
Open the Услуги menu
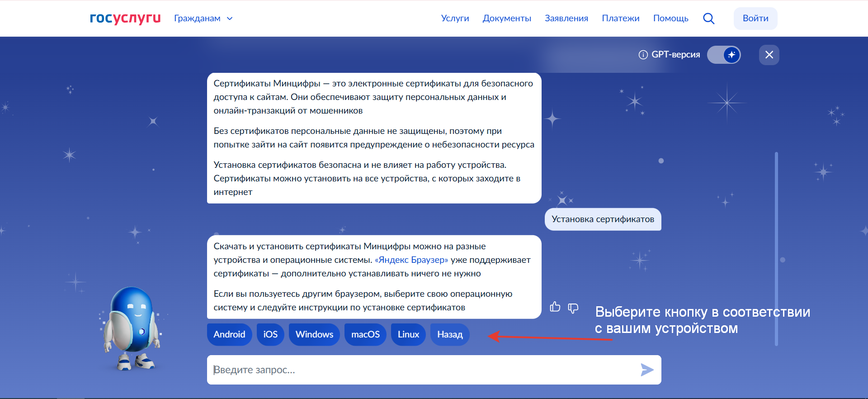(x=455, y=19)
